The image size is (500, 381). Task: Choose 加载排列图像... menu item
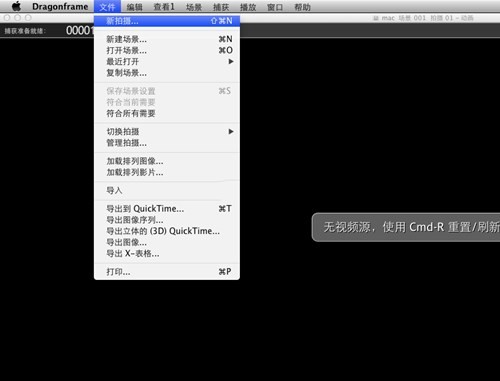tap(167, 161)
